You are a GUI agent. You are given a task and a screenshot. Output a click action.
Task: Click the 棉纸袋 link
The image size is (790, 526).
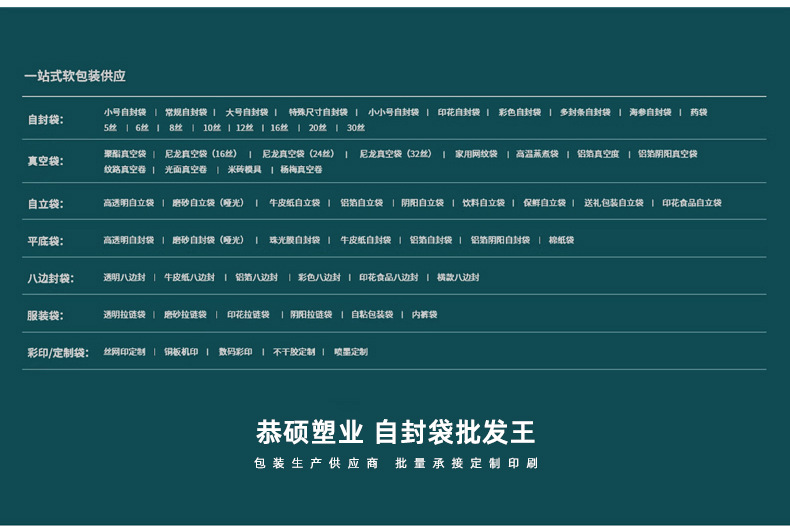click(561, 240)
